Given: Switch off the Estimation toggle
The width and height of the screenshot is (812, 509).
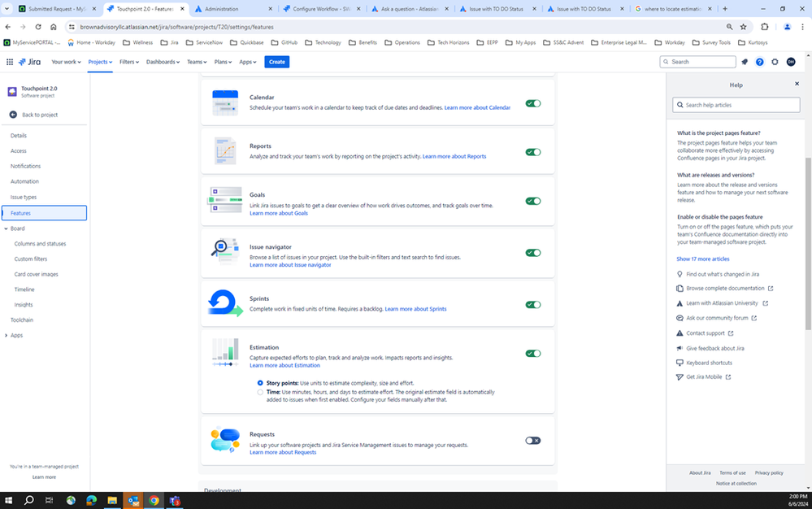Looking at the screenshot, I should [x=533, y=353].
